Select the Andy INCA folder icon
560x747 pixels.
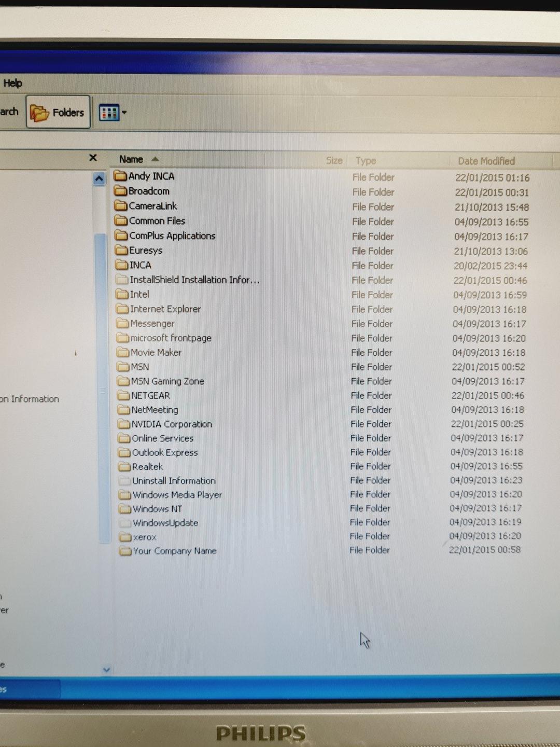pyautogui.click(x=120, y=176)
